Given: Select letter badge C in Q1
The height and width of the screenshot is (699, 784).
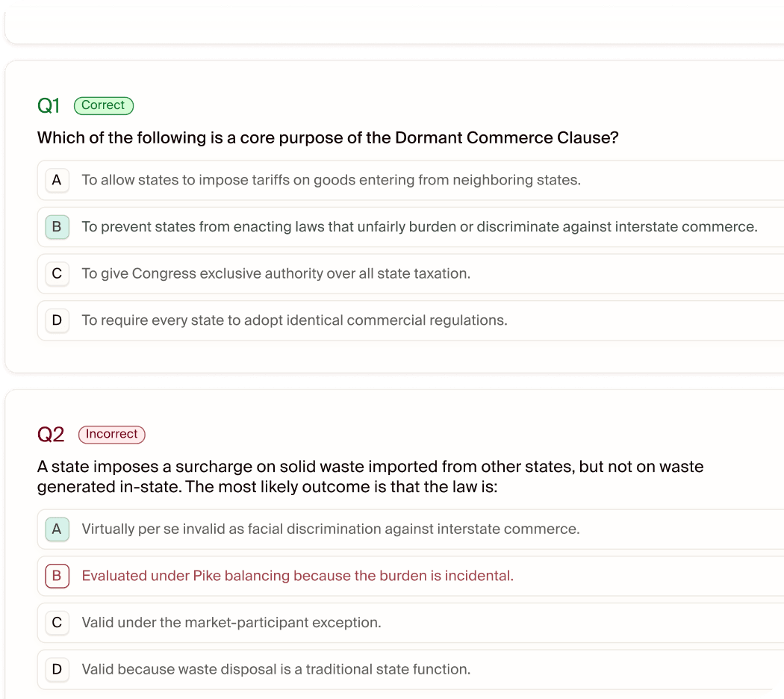Looking at the screenshot, I should click(x=57, y=273).
